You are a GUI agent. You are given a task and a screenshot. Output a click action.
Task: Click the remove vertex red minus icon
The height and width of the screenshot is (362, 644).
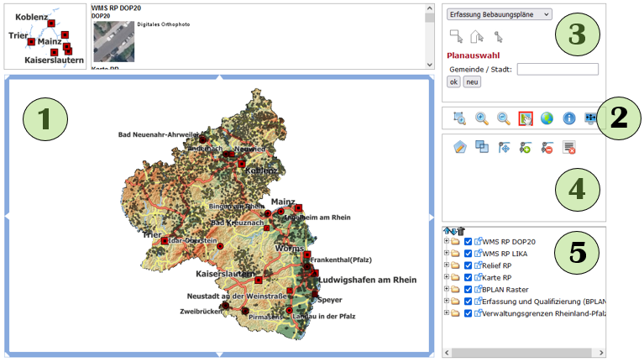[x=547, y=147]
